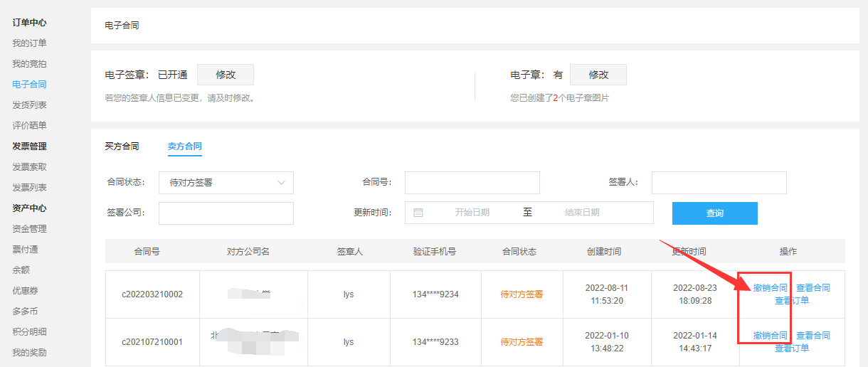Click 修改 button next to 电子签章
Image resolution: width=868 pixels, height=367 pixels.
[225, 75]
